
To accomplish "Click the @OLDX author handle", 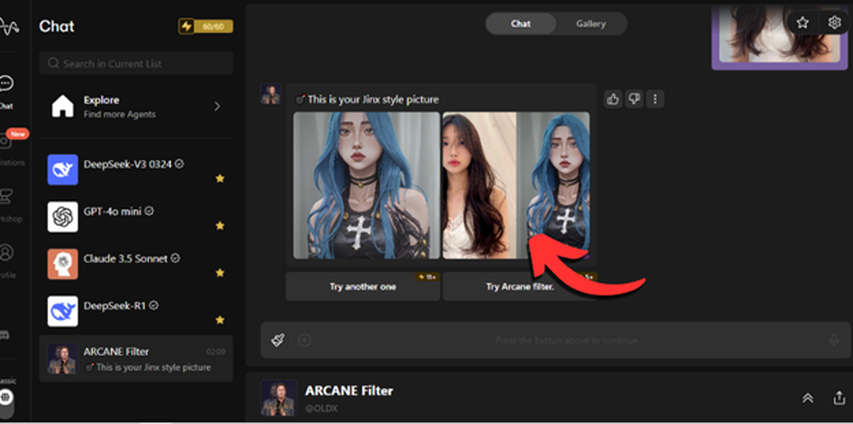I will (321, 408).
